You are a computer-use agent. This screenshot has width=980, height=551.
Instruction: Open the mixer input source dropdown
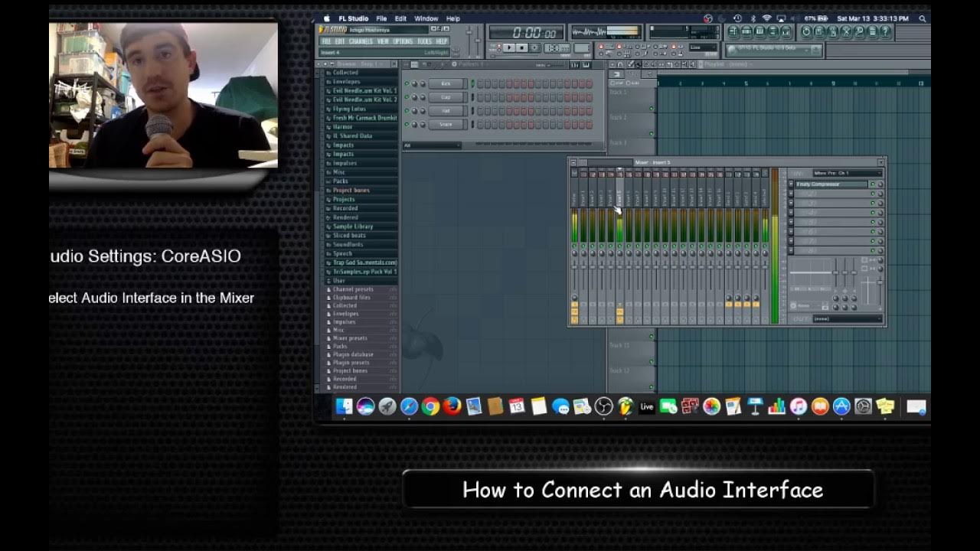tap(846, 173)
